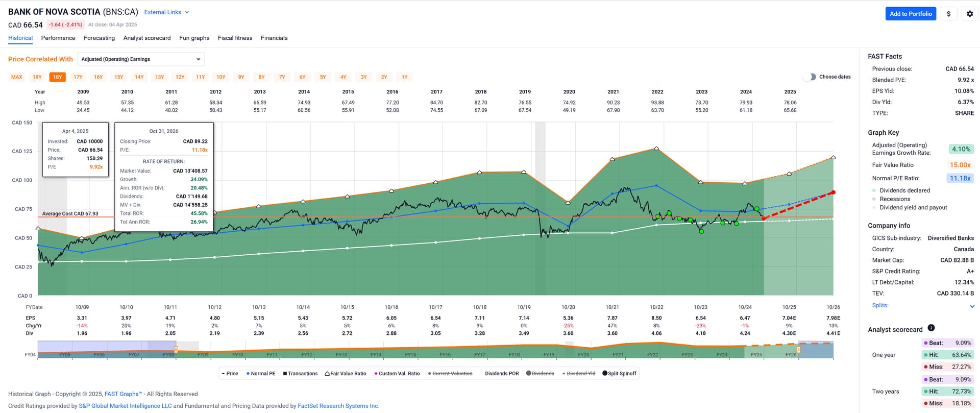Select the 19Y time range
Viewport: 980px width, 413px height.
37,77
